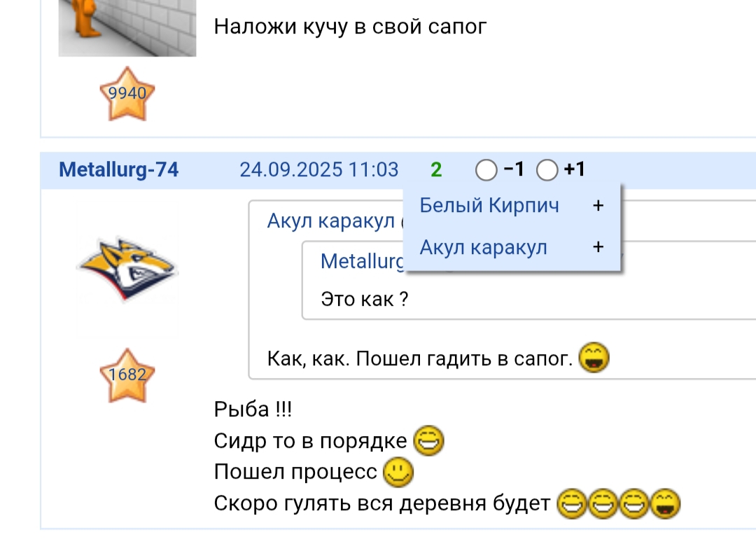Open nested quote Metallurg author link
Screen dimensions: 756x539
point(363,262)
